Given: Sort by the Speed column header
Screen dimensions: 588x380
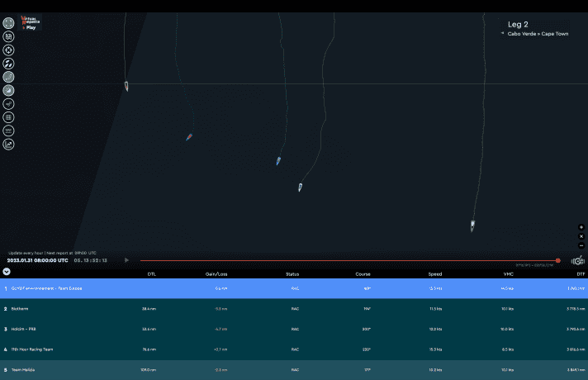Looking at the screenshot, I should click(435, 274).
